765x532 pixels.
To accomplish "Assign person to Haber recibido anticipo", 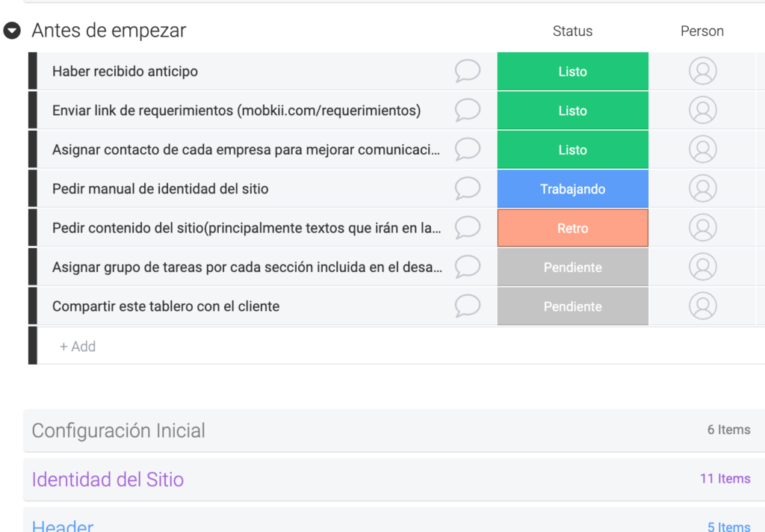I will 702,71.
